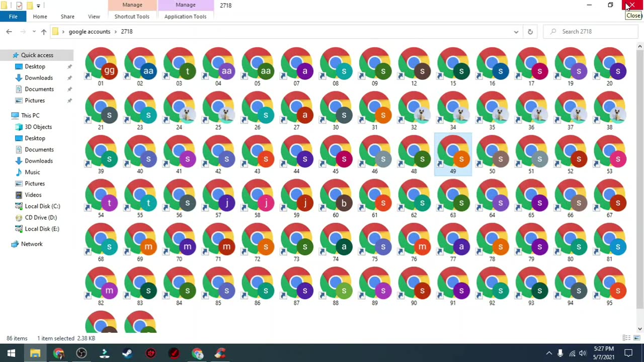Select Chrome shortcut 69

[140, 242]
